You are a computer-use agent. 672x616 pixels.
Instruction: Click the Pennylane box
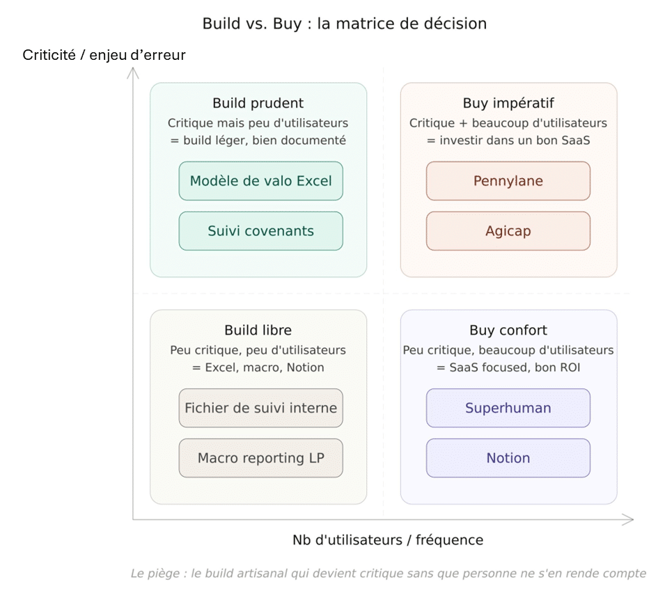tap(508, 181)
